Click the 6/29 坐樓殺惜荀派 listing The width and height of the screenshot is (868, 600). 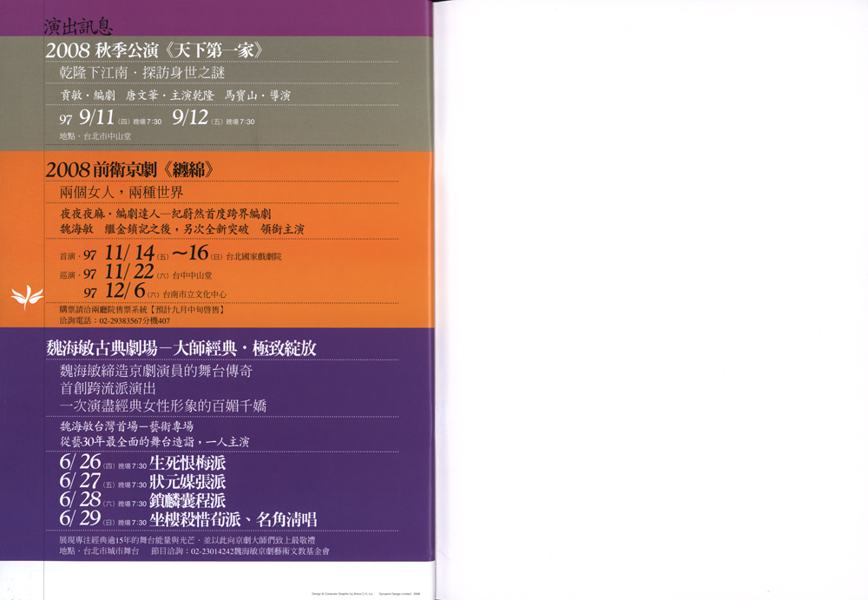tap(188, 518)
